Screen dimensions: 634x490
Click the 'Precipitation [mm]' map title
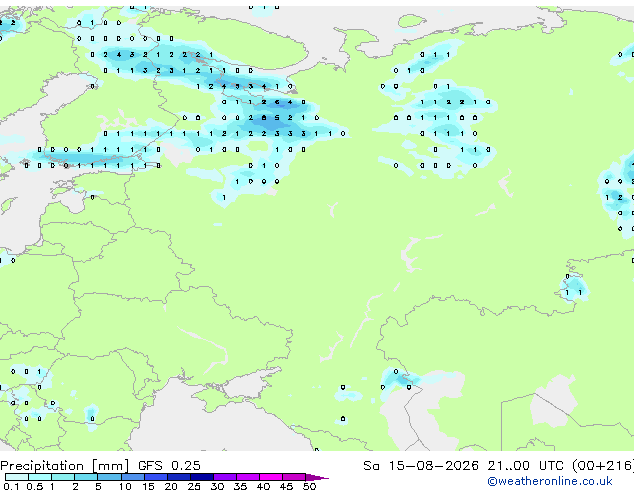(x=65, y=466)
